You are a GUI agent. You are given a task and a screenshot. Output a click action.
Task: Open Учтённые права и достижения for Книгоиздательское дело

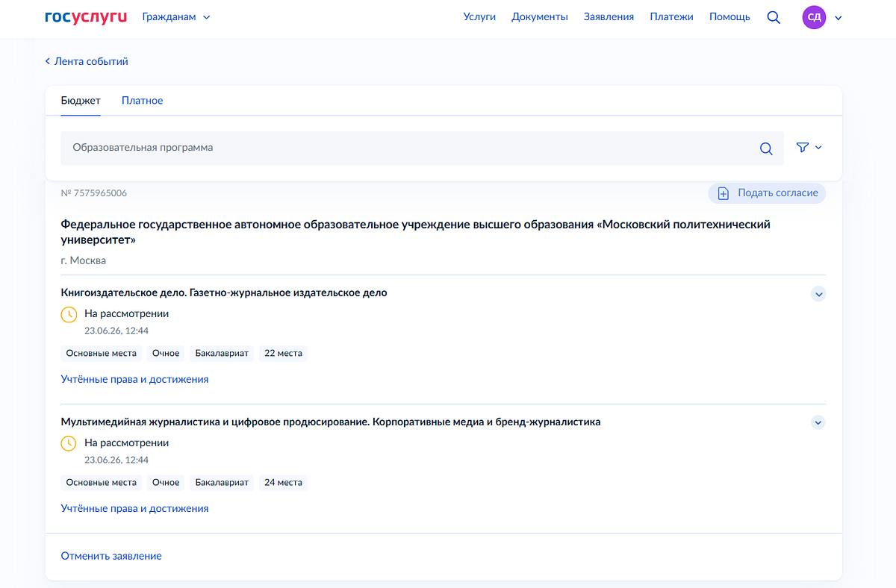pos(134,379)
